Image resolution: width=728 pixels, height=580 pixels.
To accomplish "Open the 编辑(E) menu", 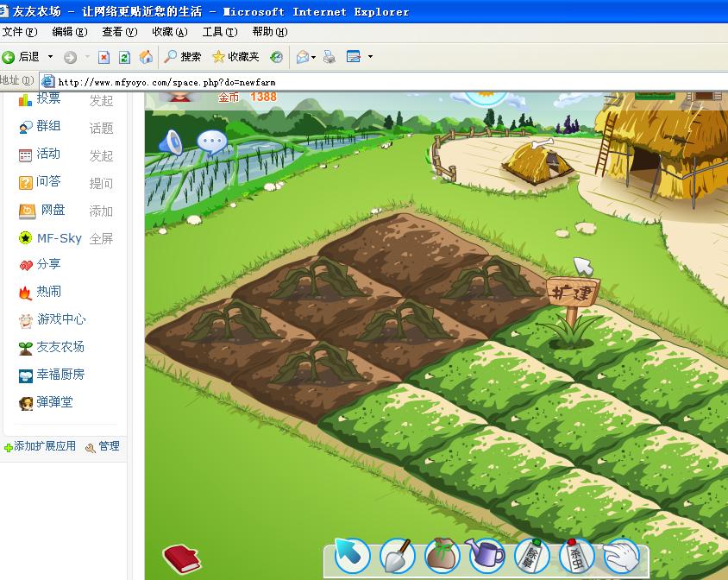I will point(70,32).
